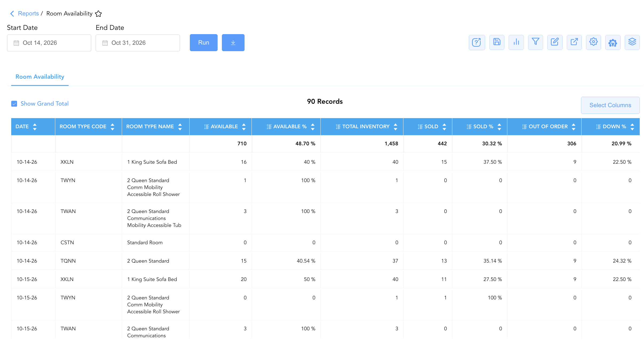Click the layers stack icon
Screen dimensions: 644x345
click(632, 42)
